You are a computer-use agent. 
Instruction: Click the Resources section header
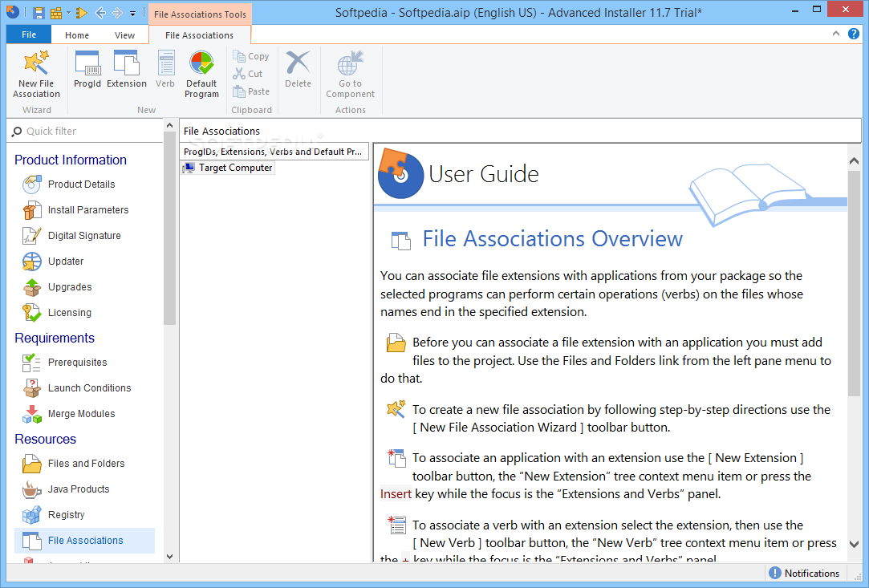[46, 439]
